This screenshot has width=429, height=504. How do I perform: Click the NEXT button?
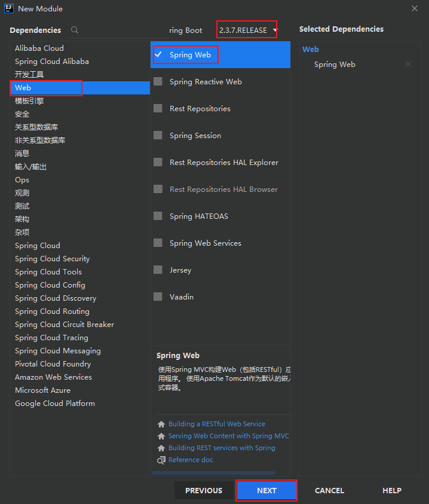pos(266,490)
